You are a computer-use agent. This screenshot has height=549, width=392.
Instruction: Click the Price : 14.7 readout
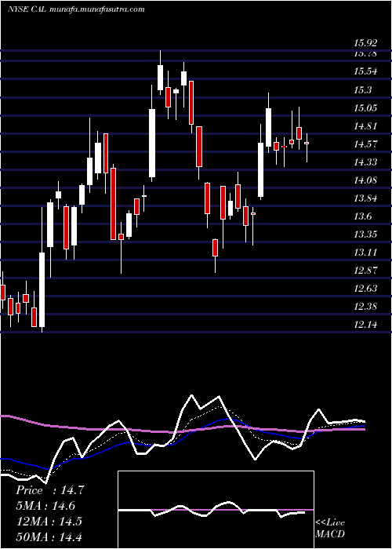click(x=49, y=490)
